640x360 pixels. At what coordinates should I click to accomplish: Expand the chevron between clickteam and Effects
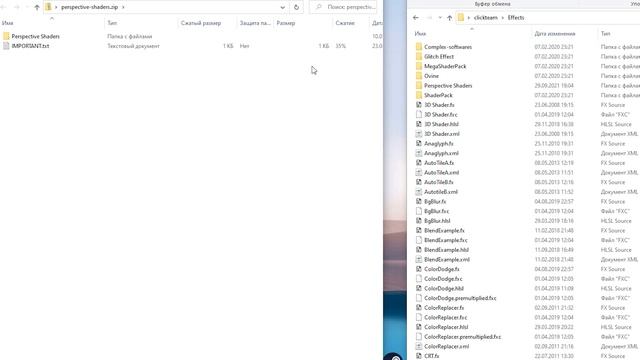pyautogui.click(x=502, y=18)
